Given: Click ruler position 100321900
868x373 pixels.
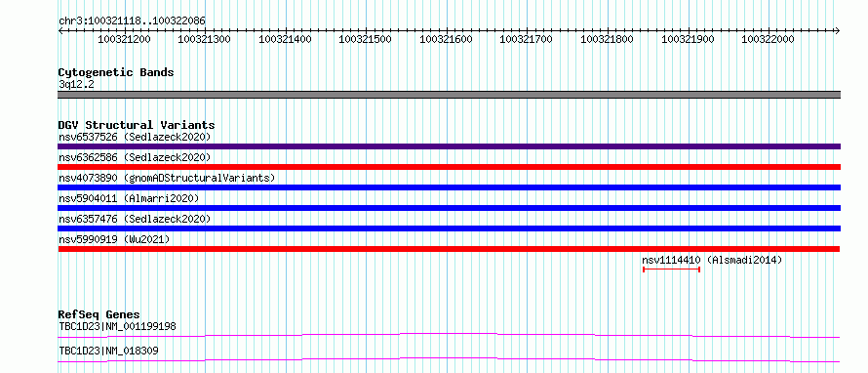Looking at the screenshot, I should pyautogui.click(x=689, y=39).
